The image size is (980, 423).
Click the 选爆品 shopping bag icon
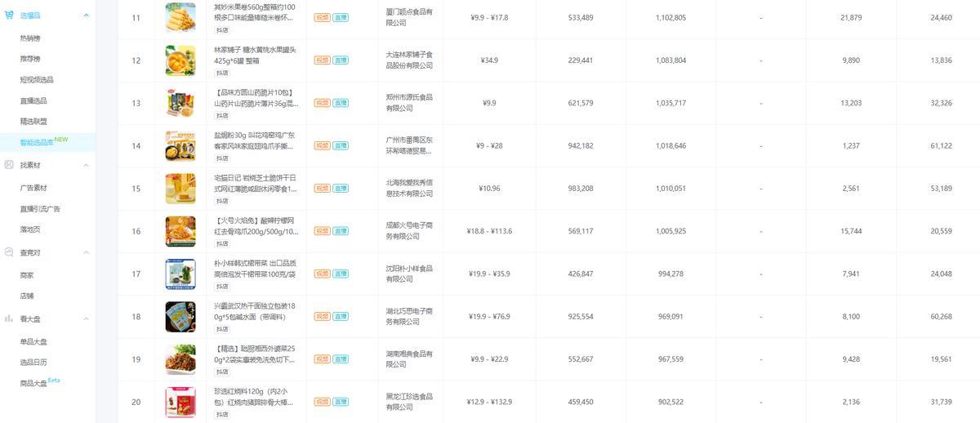(x=8, y=16)
